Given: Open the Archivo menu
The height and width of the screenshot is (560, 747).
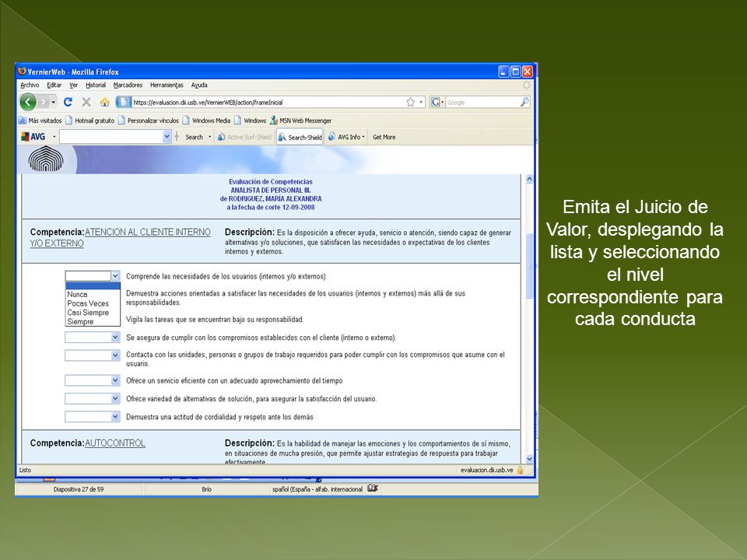Looking at the screenshot, I should click(x=30, y=85).
